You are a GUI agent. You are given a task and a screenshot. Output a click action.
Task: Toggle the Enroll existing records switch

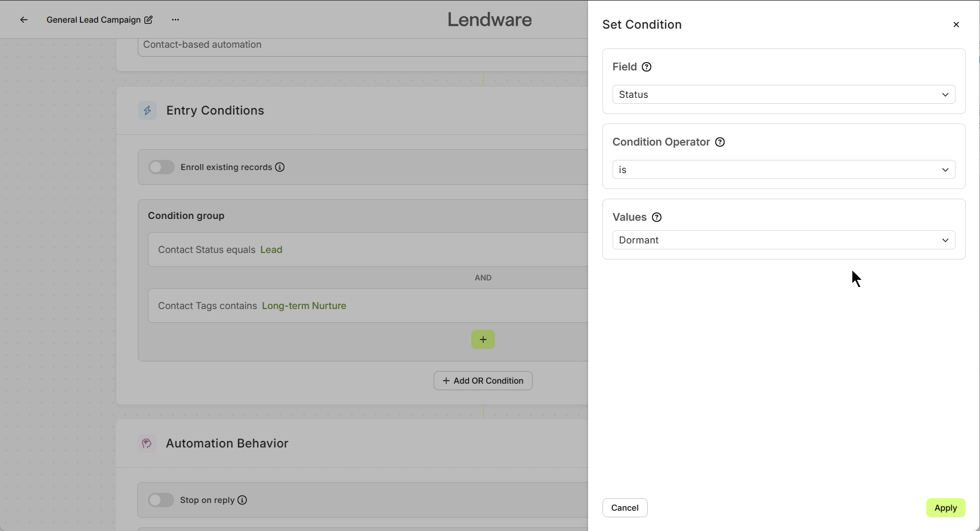pos(162,167)
